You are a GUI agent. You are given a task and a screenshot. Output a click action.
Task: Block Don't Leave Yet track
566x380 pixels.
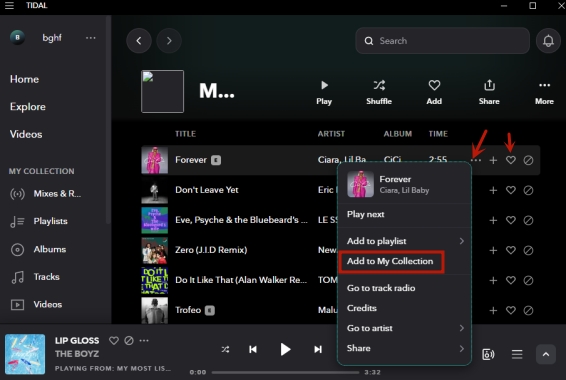click(x=528, y=190)
